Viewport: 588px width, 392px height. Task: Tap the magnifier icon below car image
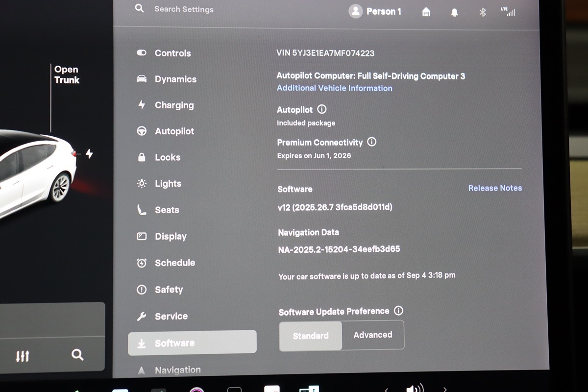tap(77, 355)
